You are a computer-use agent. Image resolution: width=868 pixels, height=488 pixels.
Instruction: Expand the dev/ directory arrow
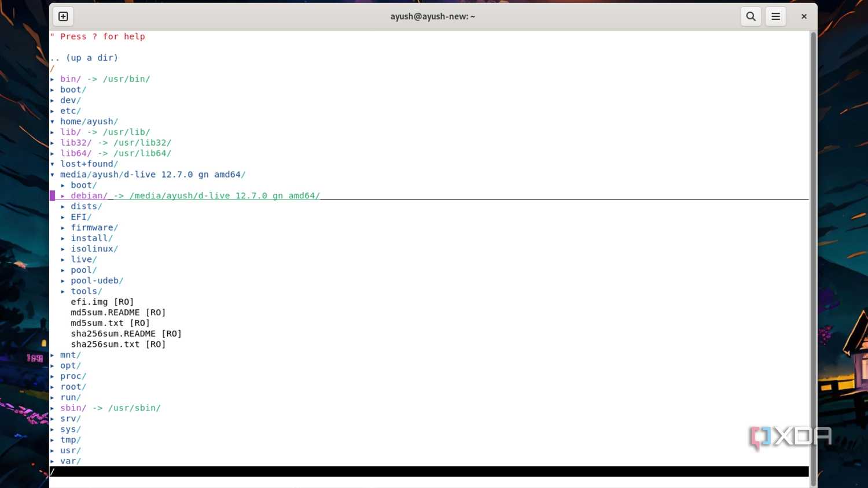click(52, 101)
